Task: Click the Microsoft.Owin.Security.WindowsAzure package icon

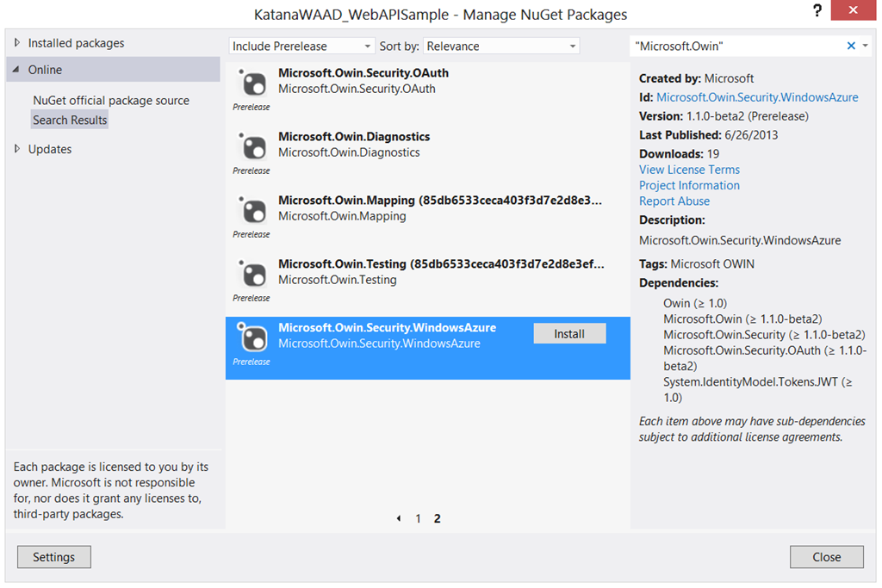Action: point(252,337)
